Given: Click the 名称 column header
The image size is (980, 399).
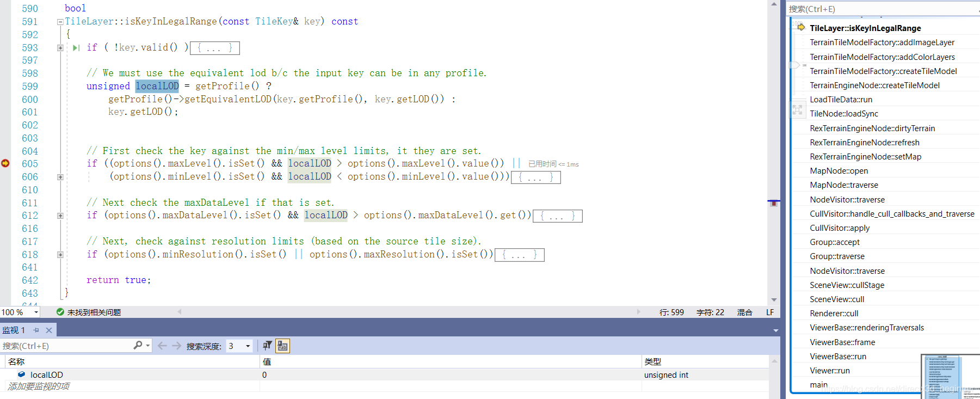Looking at the screenshot, I should (16, 361).
